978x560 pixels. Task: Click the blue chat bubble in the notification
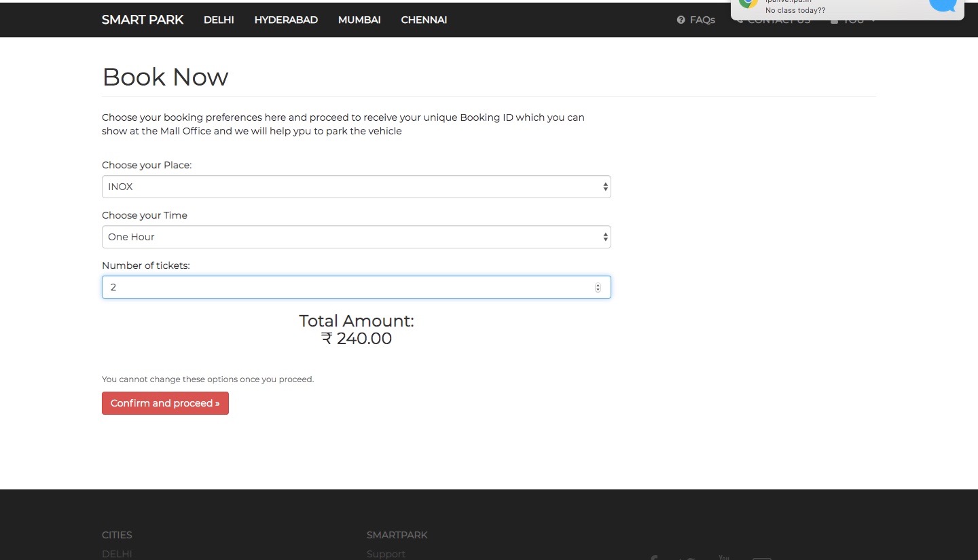pyautogui.click(x=943, y=5)
